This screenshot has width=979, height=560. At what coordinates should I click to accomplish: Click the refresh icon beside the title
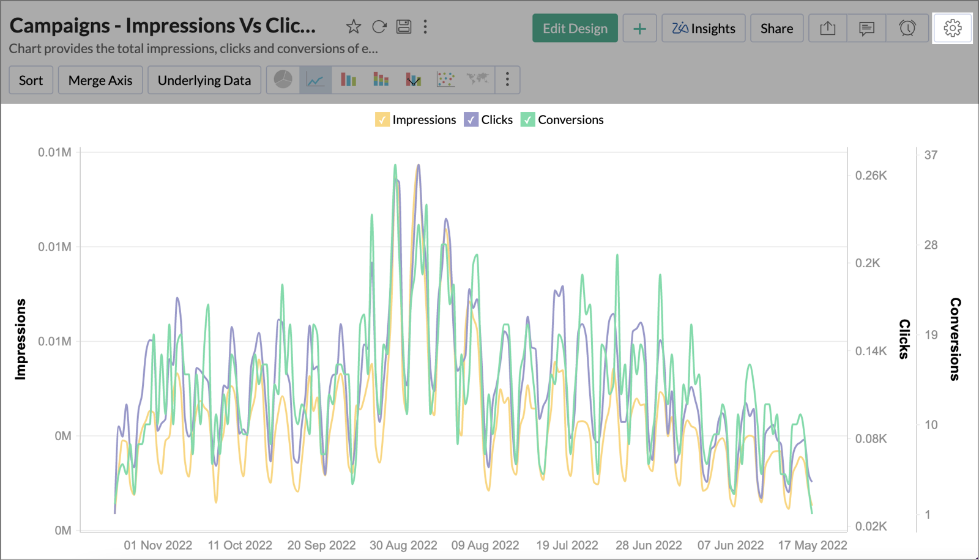(x=379, y=27)
